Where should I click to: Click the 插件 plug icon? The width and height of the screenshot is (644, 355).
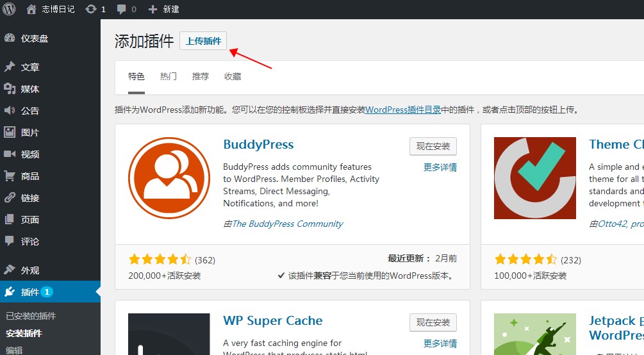pos(10,292)
